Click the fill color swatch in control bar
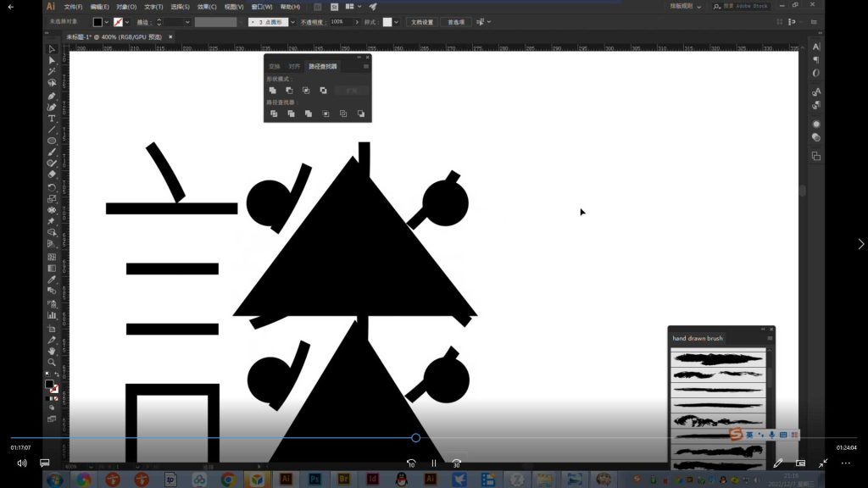The width and height of the screenshot is (868, 488). point(97,22)
